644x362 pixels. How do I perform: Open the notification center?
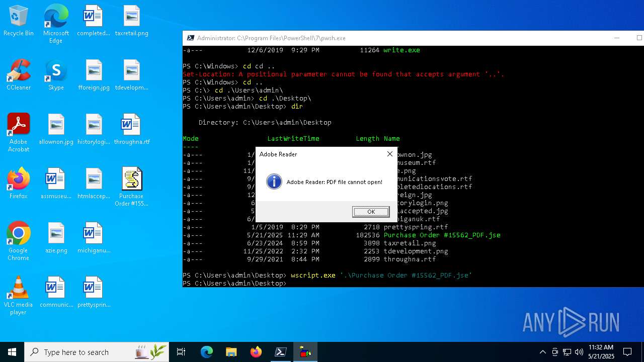(x=627, y=352)
